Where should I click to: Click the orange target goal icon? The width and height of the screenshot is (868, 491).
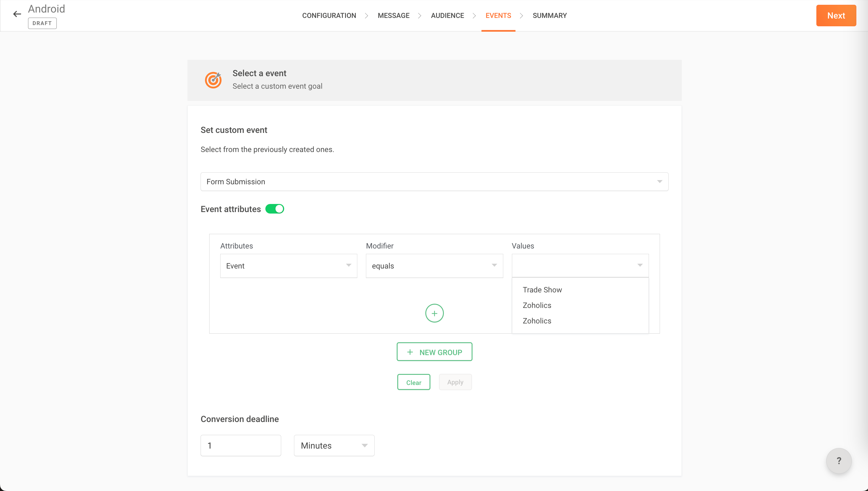coord(213,80)
